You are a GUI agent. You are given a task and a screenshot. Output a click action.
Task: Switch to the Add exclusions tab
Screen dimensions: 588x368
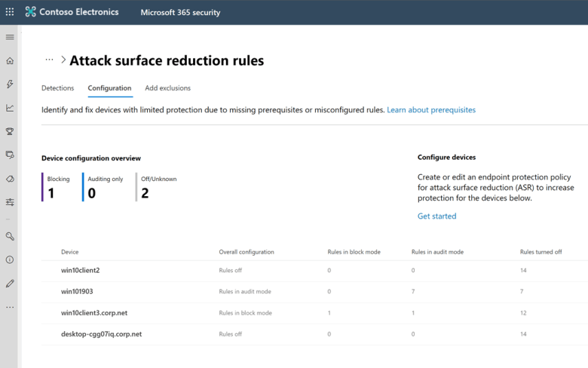coord(167,88)
